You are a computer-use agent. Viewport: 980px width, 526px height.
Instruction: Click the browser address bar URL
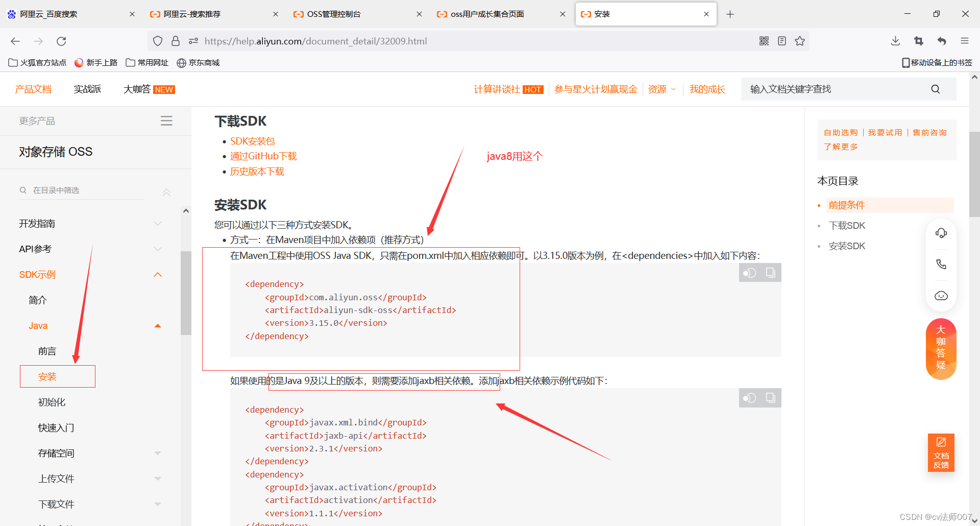315,41
